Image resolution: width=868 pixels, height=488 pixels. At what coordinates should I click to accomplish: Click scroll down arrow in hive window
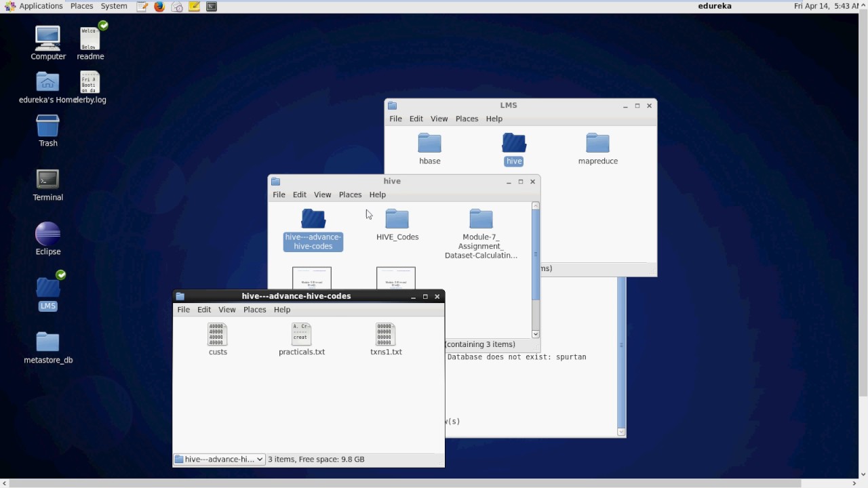point(536,334)
